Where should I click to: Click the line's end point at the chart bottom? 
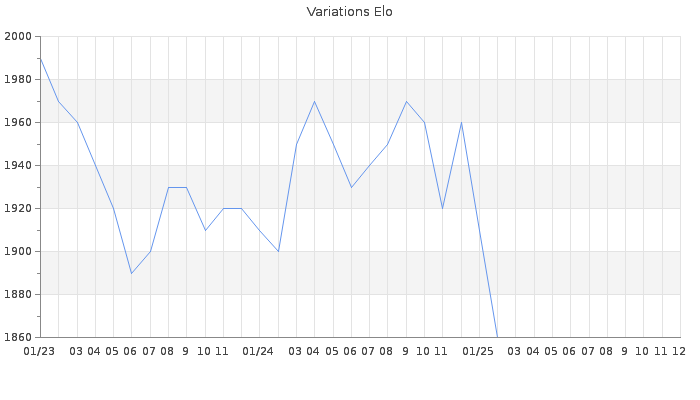(497, 337)
